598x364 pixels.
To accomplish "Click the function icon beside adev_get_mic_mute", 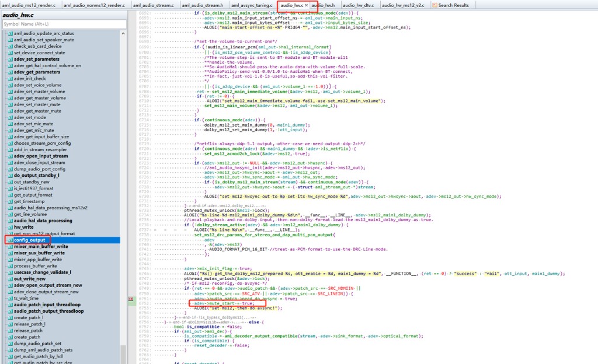I will pos(11,131).
